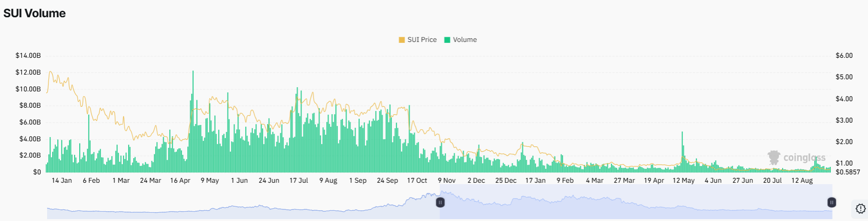Click the $2.00 price axis label
This screenshot has width=868, height=221.
pyautogui.click(x=844, y=142)
